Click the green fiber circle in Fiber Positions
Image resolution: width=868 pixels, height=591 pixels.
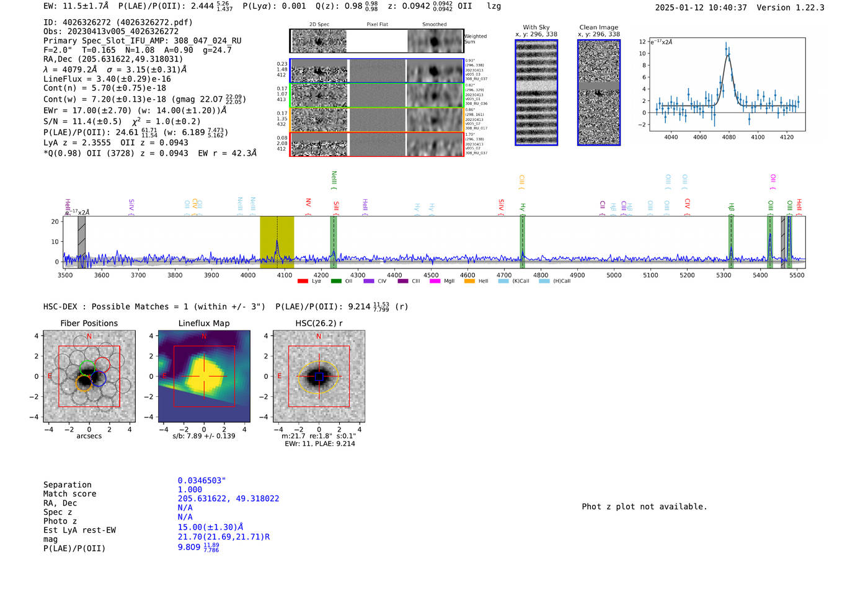coord(87,368)
